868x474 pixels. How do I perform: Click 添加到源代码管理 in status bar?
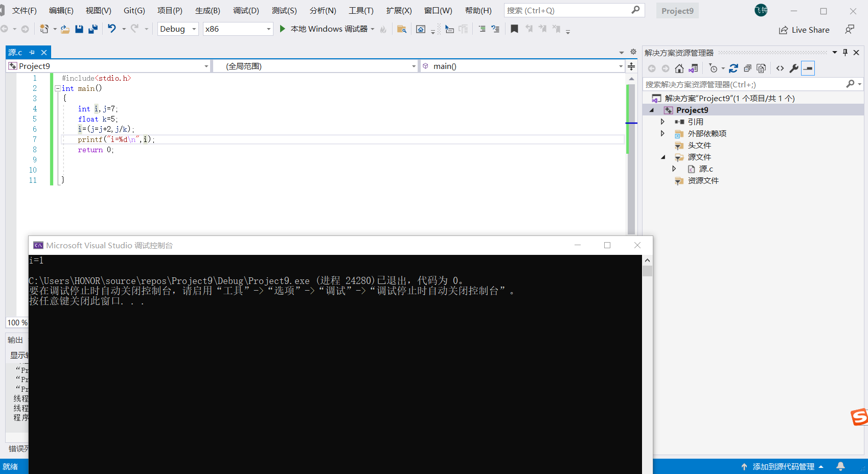[783, 467]
